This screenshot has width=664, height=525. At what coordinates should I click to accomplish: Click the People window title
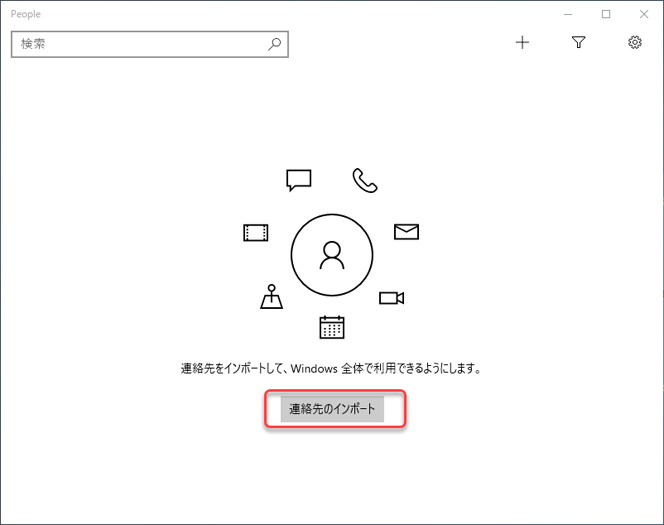tap(26, 14)
